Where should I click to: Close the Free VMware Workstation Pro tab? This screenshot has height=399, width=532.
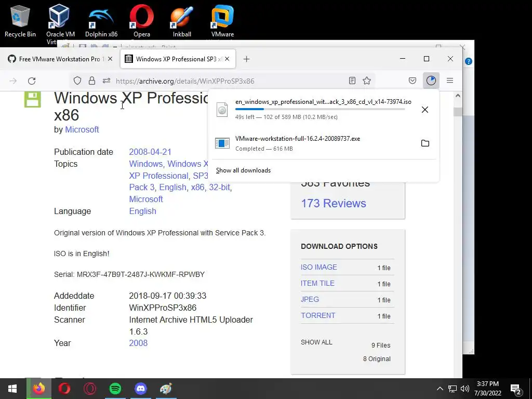pos(110,59)
